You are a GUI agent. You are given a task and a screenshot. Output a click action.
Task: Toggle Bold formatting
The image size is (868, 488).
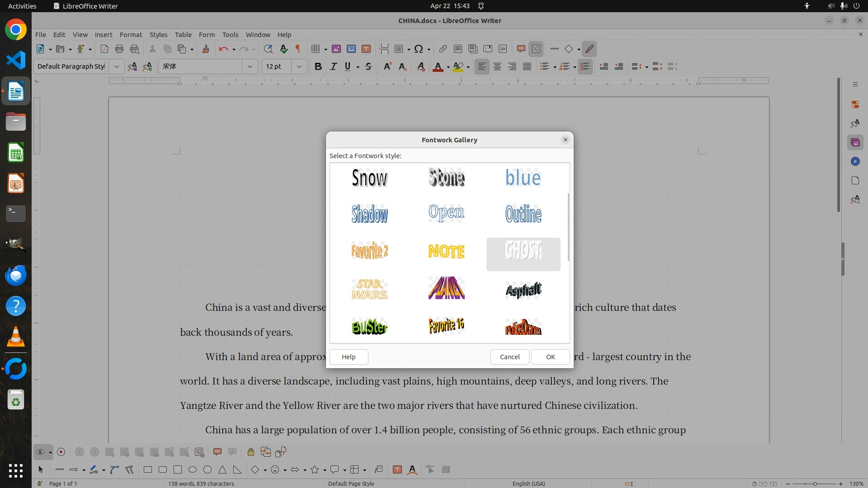318,66
